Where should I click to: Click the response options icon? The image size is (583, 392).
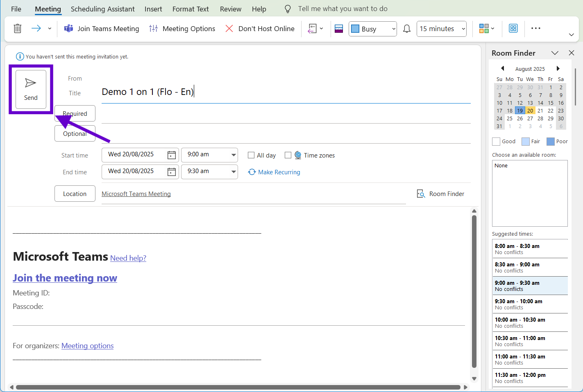click(x=312, y=29)
